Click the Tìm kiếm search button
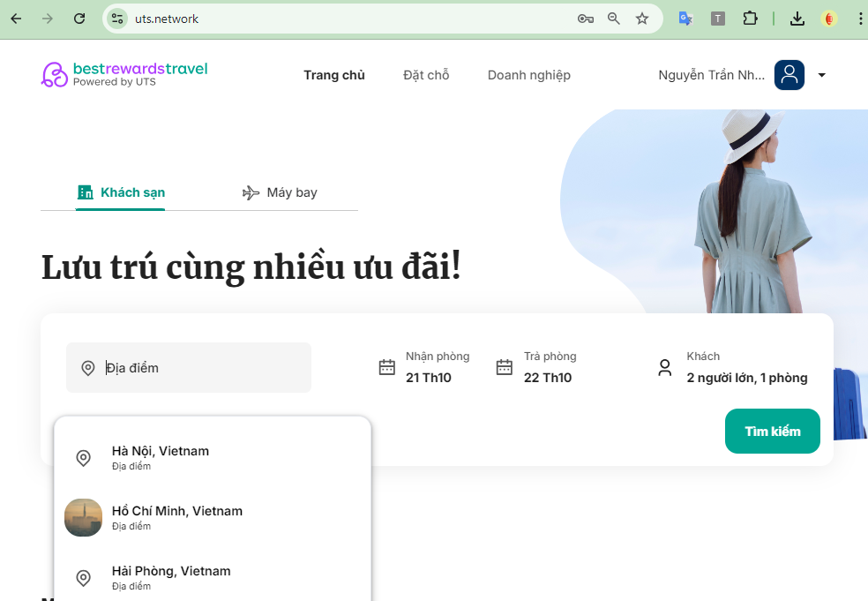Viewport: 868px width, 601px height. (772, 431)
